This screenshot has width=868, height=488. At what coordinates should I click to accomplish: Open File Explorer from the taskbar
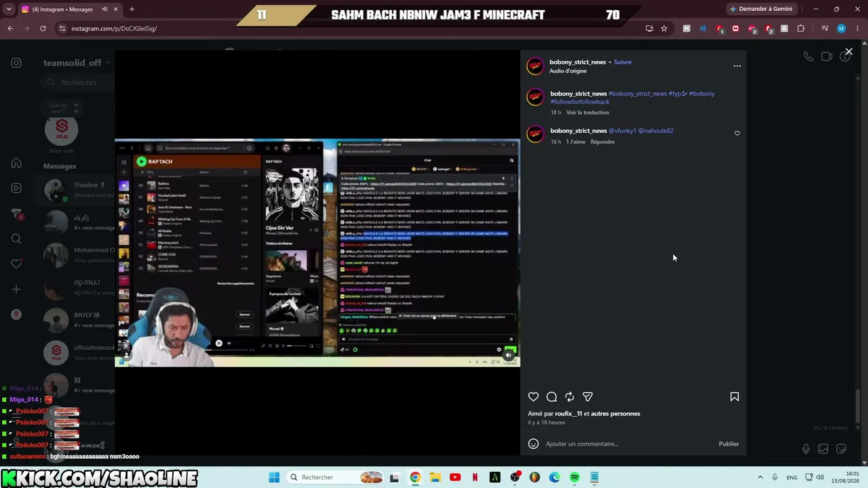[x=435, y=477]
